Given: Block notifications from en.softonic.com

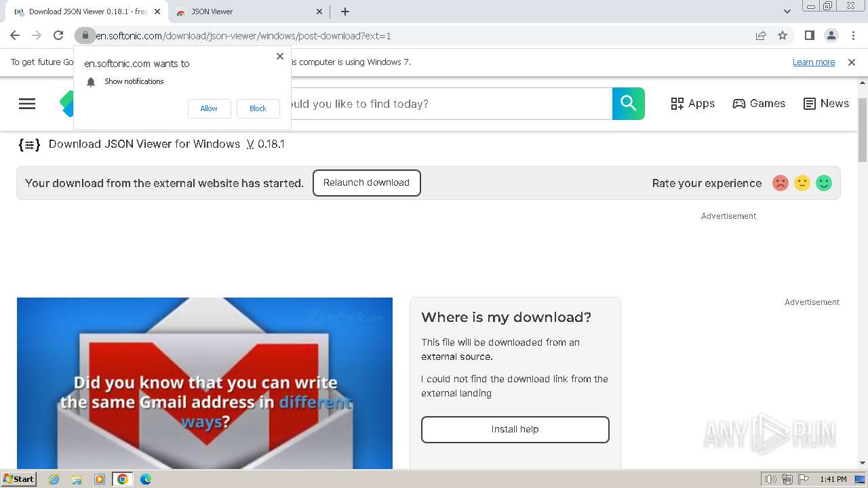Looking at the screenshot, I should coord(258,108).
